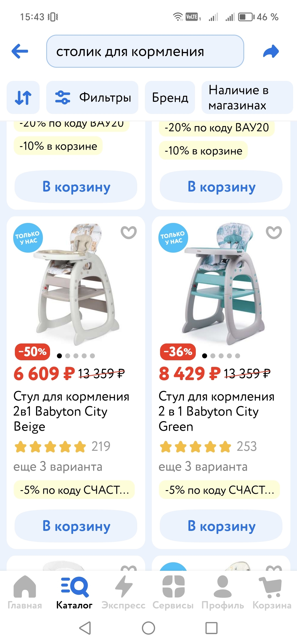Image resolution: width=297 pixels, height=644 pixels.
Task: Favorite the Babyton City Green chair
Action: click(x=274, y=232)
